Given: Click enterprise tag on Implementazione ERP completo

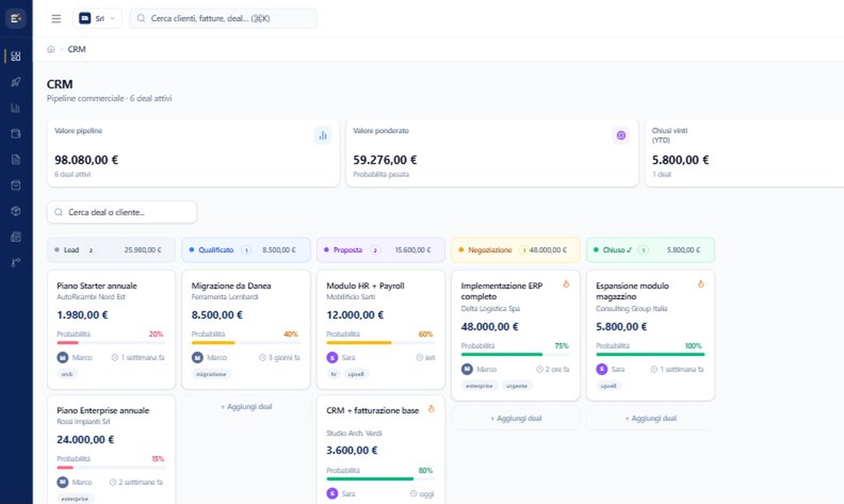Looking at the screenshot, I should tap(479, 386).
